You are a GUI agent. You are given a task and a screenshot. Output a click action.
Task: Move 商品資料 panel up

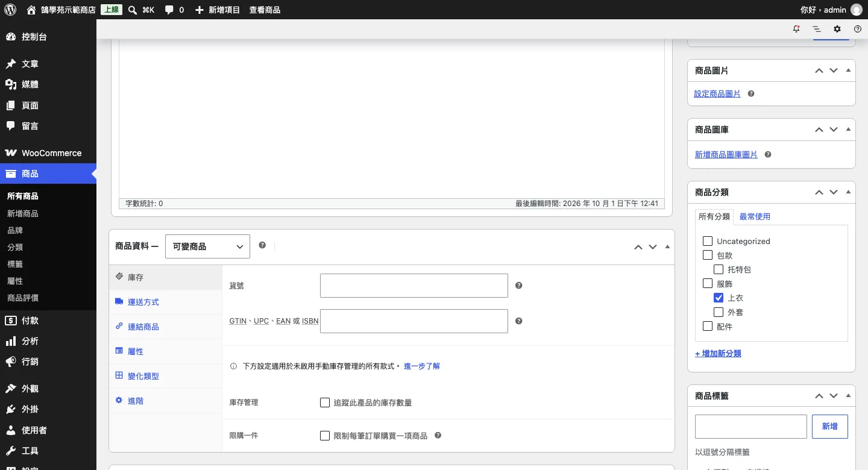coord(638,246)
